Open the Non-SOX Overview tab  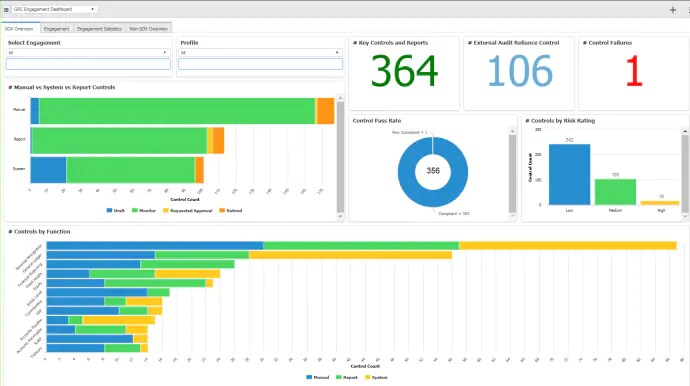point(148,29)
